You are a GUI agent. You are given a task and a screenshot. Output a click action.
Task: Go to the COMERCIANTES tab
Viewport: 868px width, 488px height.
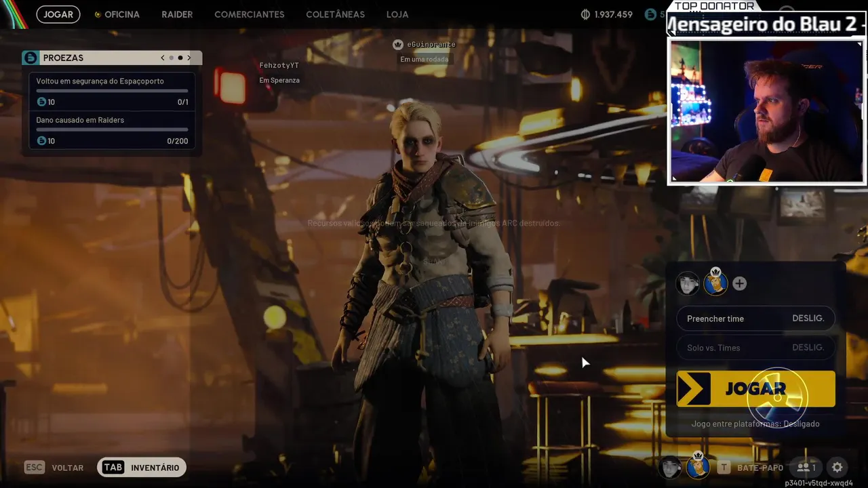[250, 14]
